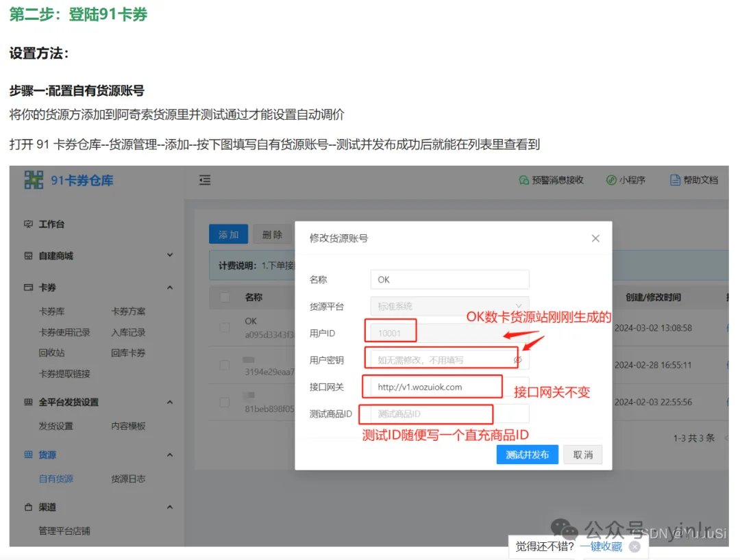Check the 3194e29eaa7 row checkbox

click(x=225, y=365)
